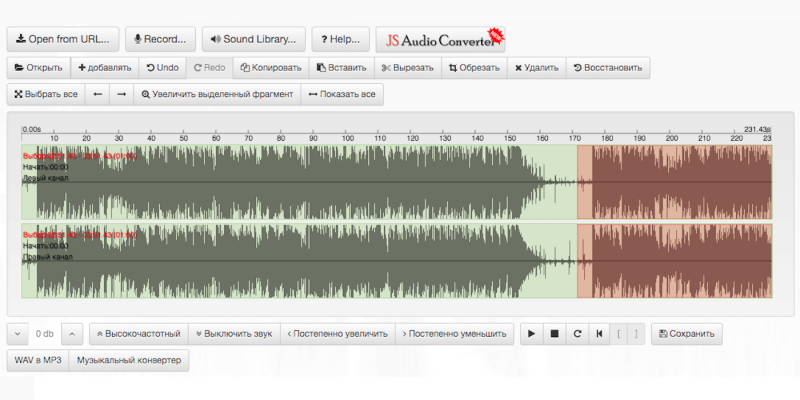Copy the selection with Копировать

pyautogui.click(x=271, y=68)
